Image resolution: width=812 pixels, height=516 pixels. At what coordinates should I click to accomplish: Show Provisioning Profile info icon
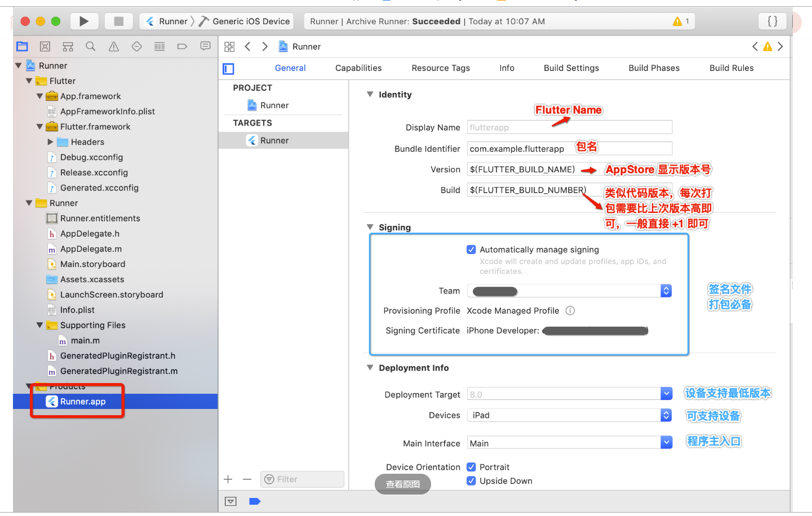[x=570, y=311]
